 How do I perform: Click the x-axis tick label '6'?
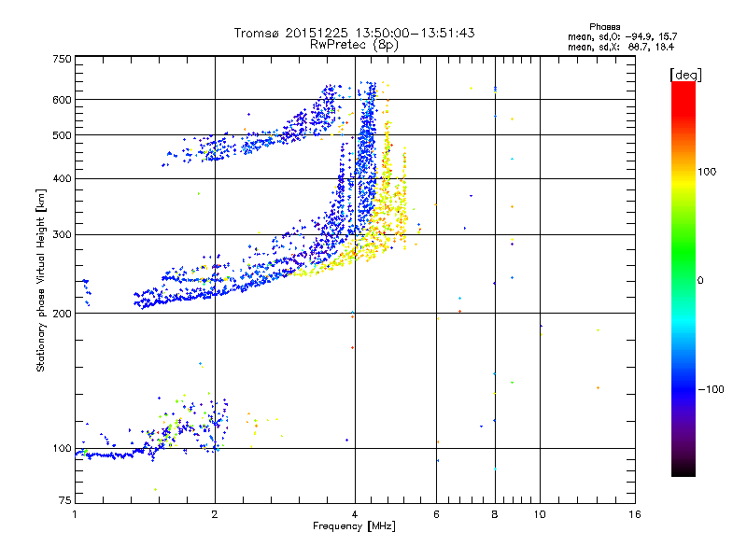(x=436, y=514)
